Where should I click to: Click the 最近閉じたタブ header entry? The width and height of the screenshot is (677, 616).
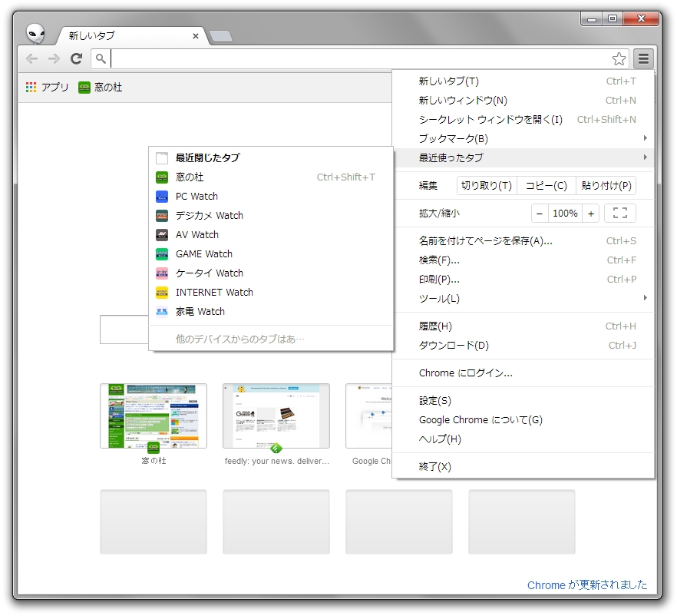point(271,158)
